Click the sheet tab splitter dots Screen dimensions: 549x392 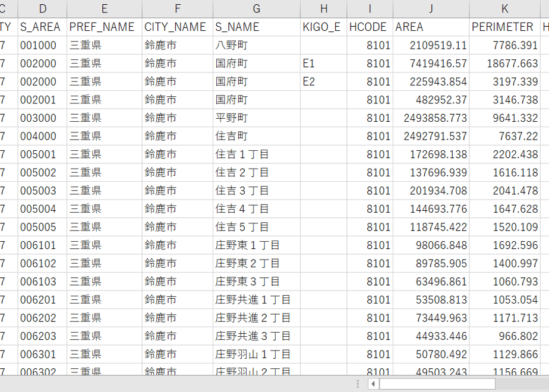[x=358, y=384]
